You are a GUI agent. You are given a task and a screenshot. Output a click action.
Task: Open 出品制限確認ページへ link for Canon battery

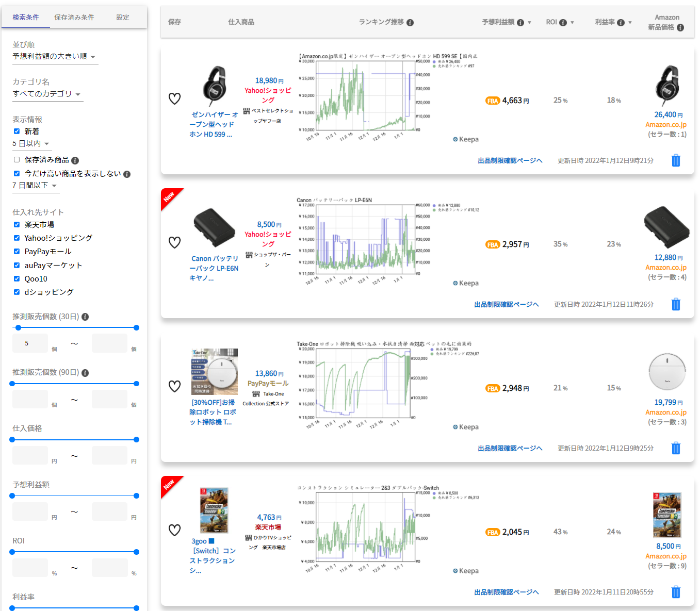(x=507, y=305)
